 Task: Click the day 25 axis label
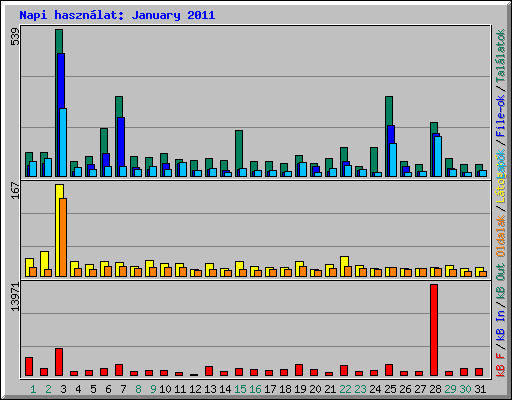[390, 389]
